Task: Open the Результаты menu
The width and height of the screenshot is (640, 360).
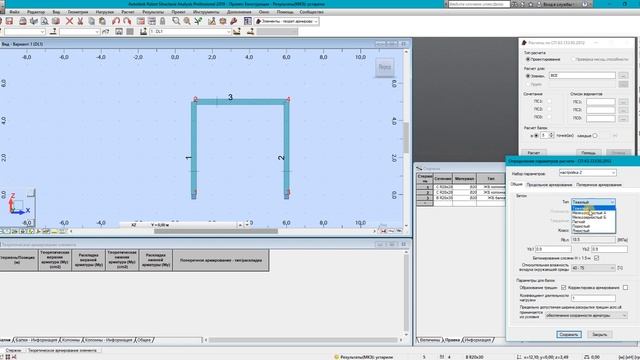Action: point(153,12)
